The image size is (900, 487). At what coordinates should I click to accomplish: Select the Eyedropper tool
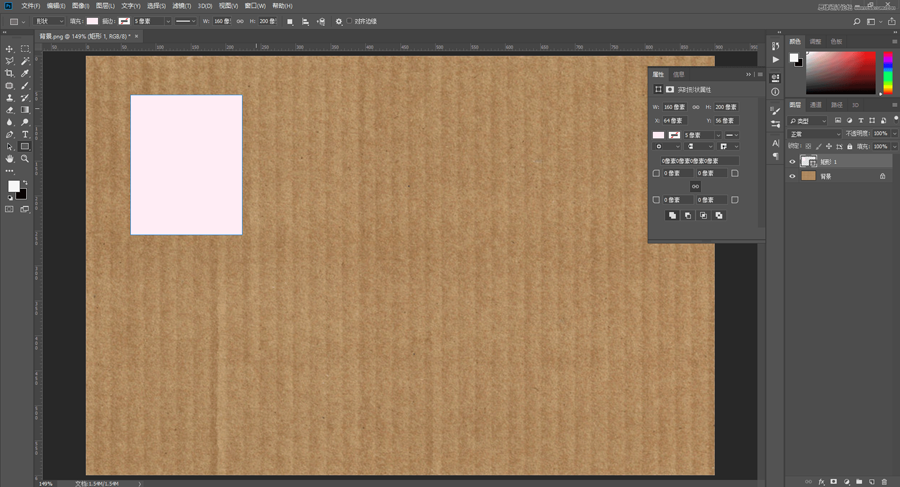tap(25, 74)
